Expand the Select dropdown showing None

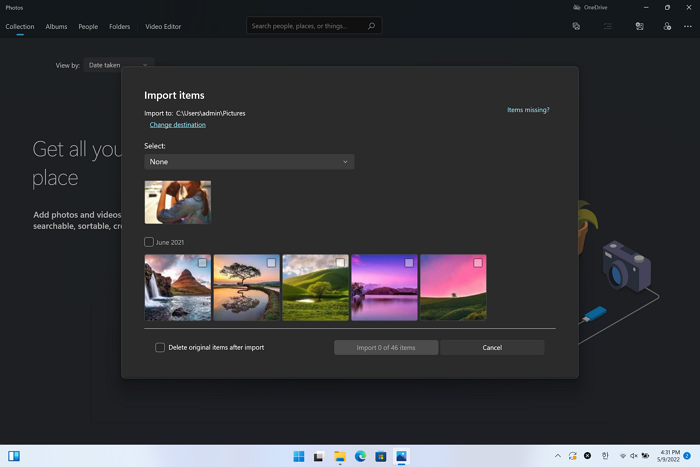coord(249,162)
